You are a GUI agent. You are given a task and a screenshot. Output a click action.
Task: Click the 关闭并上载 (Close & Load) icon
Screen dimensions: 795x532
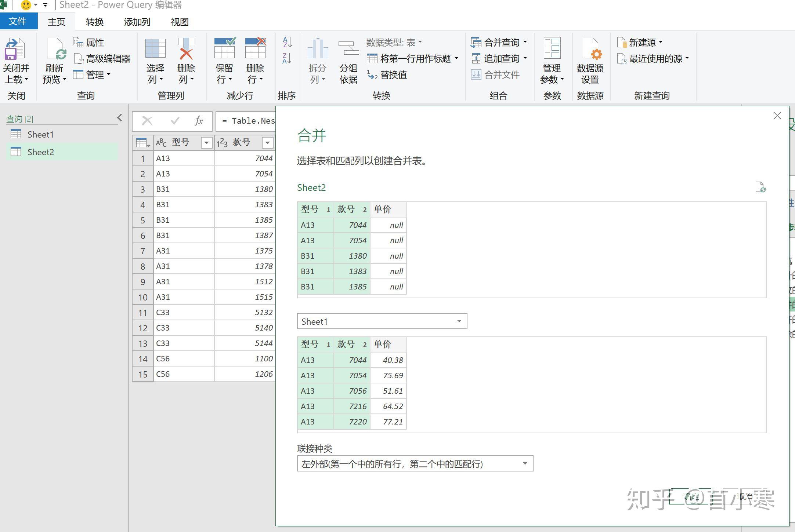point(15,61)
